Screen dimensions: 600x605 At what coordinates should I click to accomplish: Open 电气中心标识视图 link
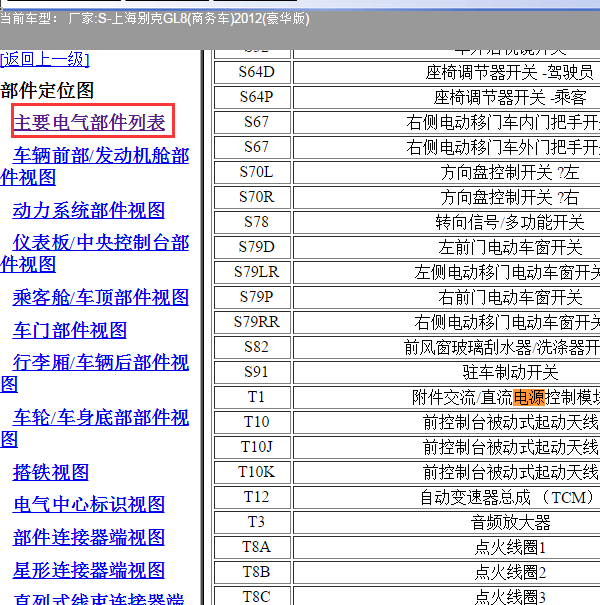click(88, 505)
